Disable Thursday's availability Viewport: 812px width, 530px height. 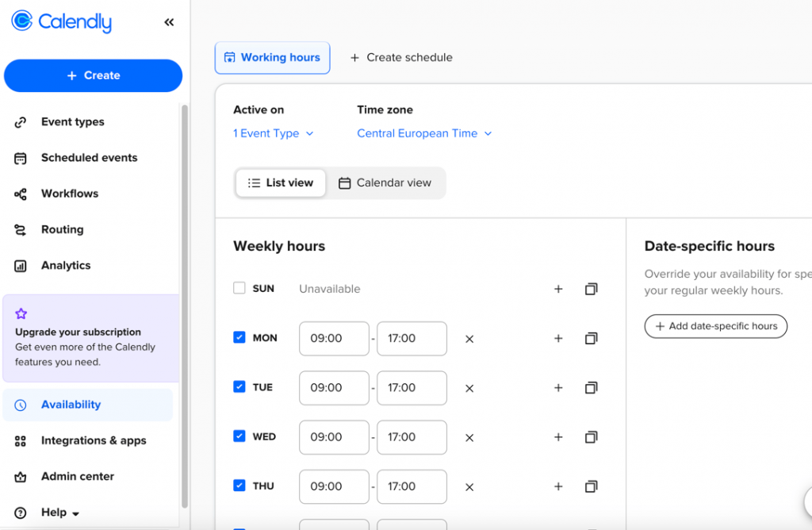[x=239, y=486]
